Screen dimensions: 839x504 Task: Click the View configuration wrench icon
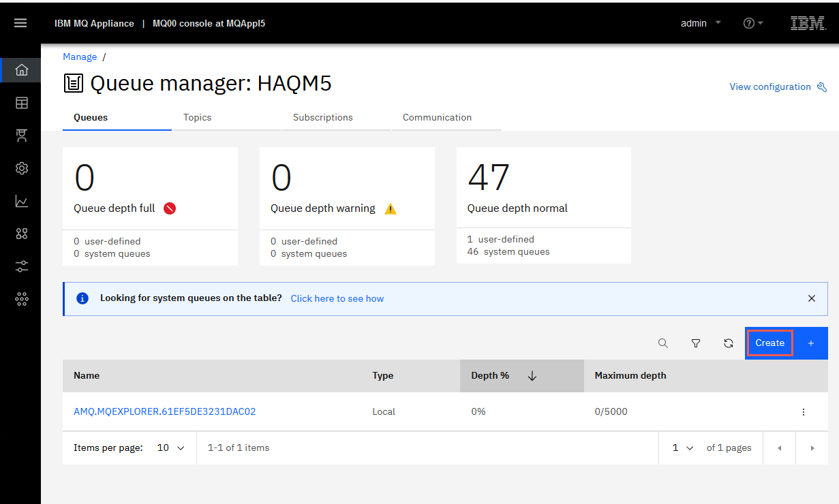coord(821,87)
